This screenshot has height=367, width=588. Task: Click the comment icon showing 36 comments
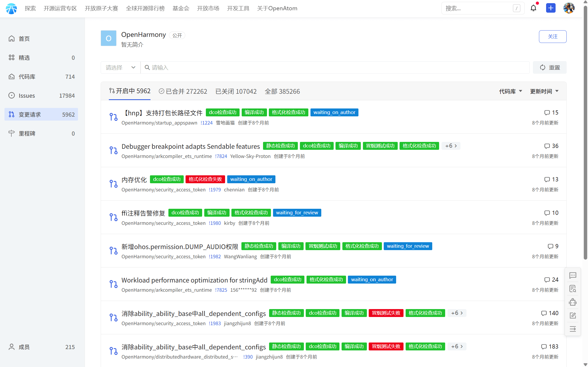547,146
